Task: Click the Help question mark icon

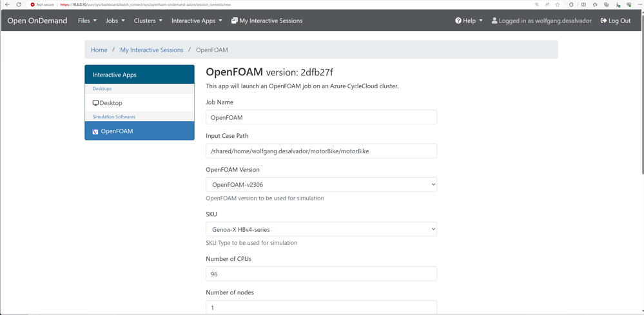Action: pos(458,21)
